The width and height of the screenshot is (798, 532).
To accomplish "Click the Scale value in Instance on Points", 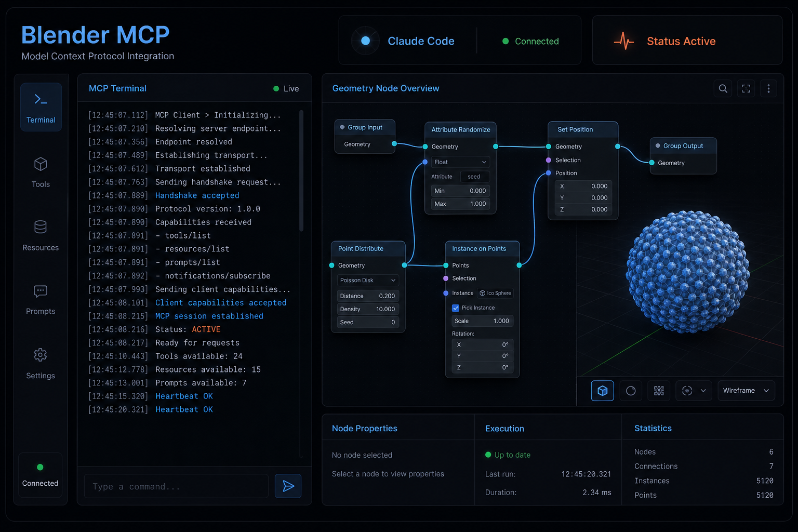I will point(482,321).
